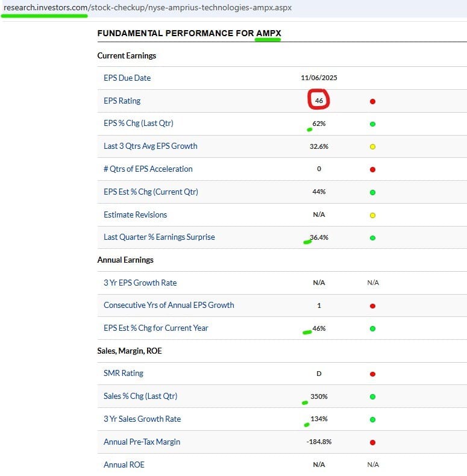
Task: Click the EPS Rating value 46
Action: [x=319, y=101]
